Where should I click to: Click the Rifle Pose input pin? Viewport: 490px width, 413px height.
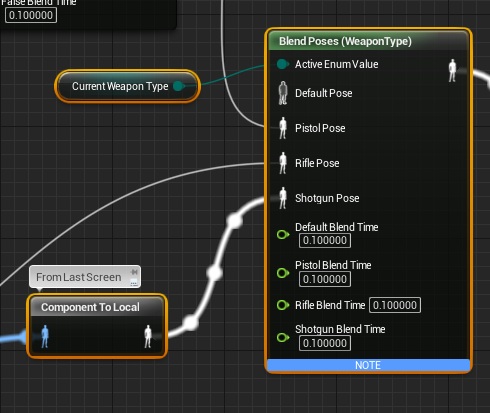pyautogui.click(x=283, y=163)
